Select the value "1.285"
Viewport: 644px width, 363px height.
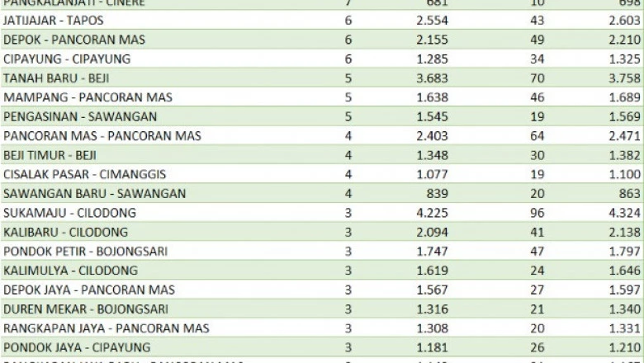pyautogui.click(x=432, y=59)
